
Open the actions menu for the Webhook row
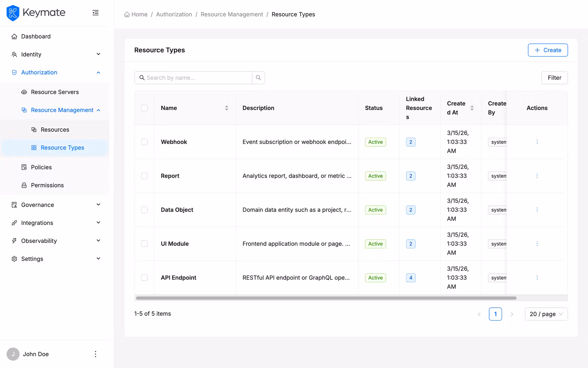(537, 142)
